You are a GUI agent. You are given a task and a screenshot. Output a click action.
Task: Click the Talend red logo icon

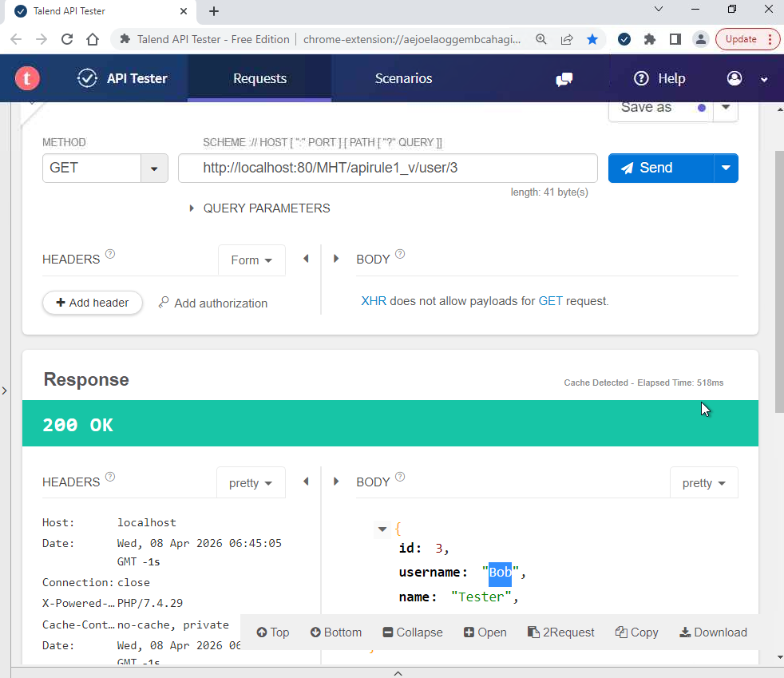pyautogui.click(x=27, y=78)
